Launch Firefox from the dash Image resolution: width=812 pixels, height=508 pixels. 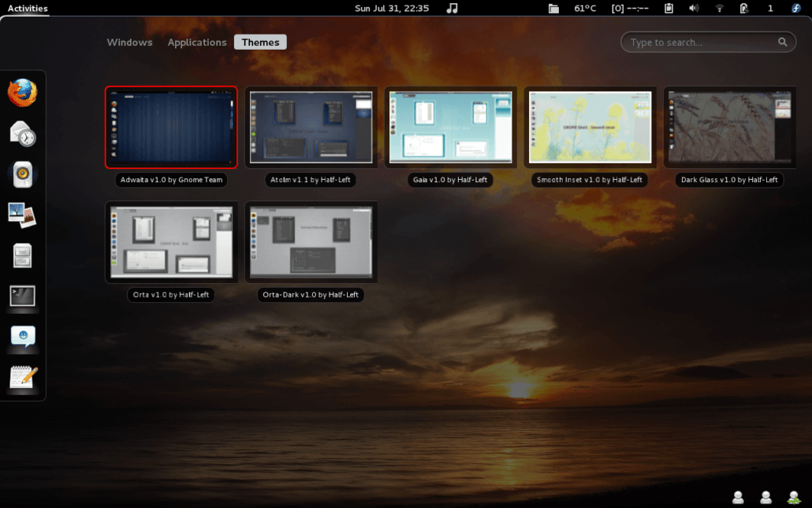[x=22, y=93]
